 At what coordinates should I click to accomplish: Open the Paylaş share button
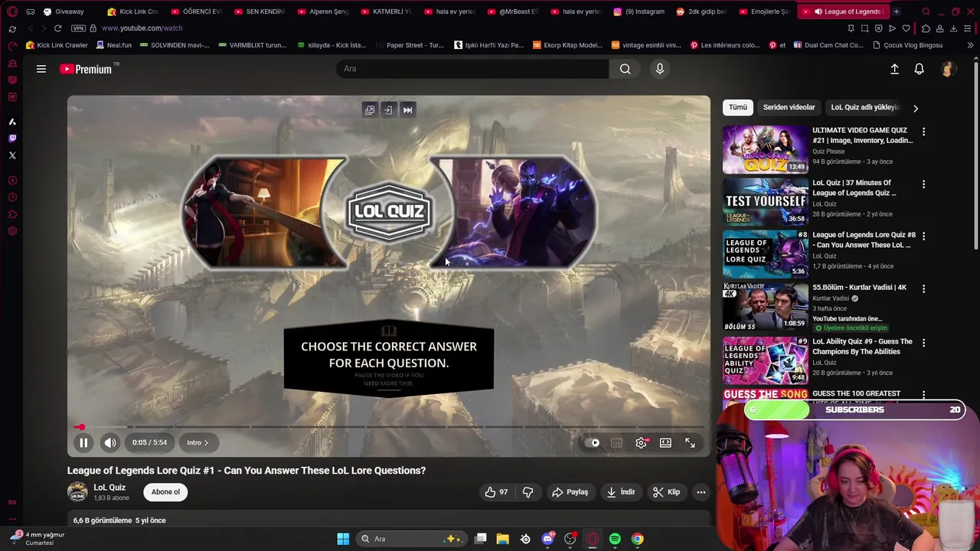pos(570,492)
